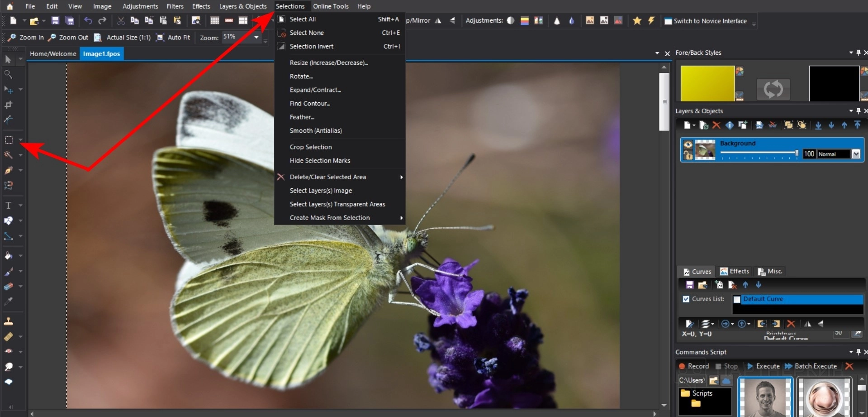Open the Zoom percentage dropdown
868x417 pixels.
256,37
